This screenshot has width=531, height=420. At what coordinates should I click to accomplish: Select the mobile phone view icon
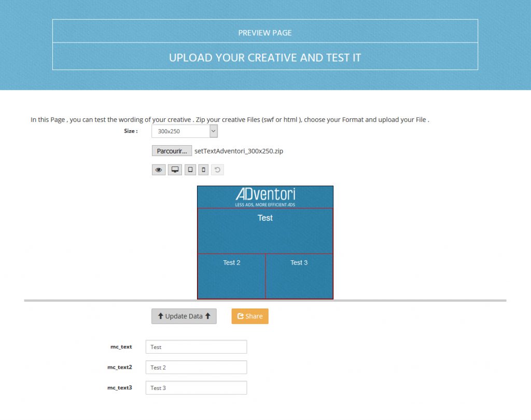203,170
